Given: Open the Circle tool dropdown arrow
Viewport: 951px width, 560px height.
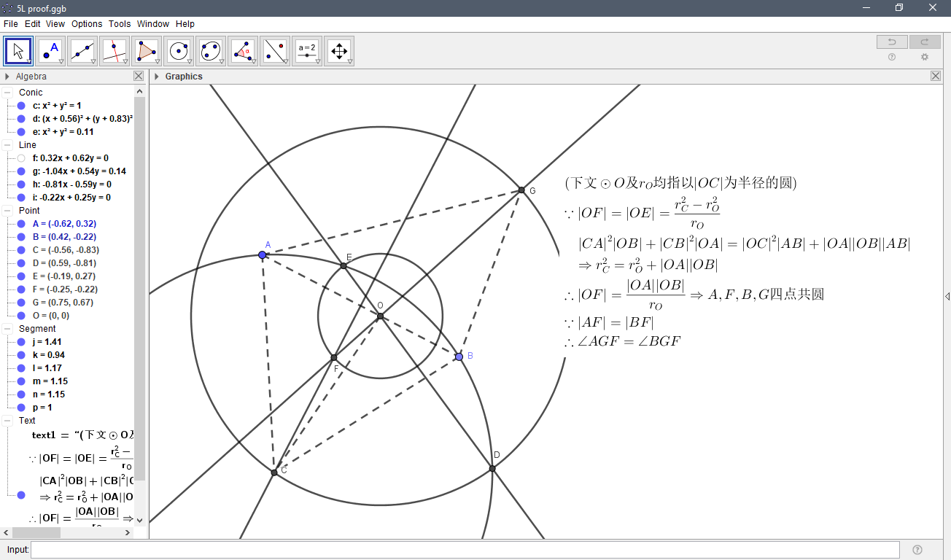Looking at the screenshot, I should coord(188,61).
